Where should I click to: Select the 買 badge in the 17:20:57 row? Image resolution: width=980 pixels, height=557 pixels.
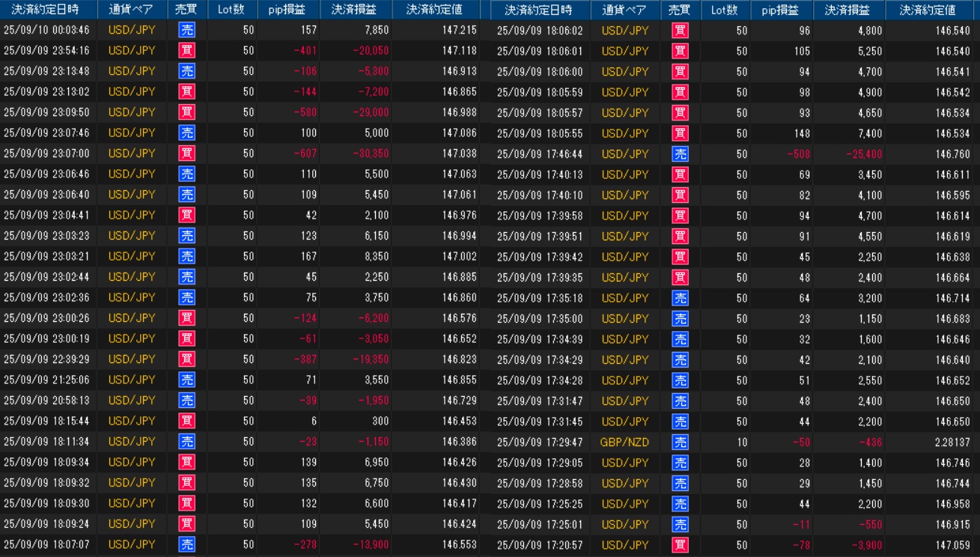coord(680,545)
